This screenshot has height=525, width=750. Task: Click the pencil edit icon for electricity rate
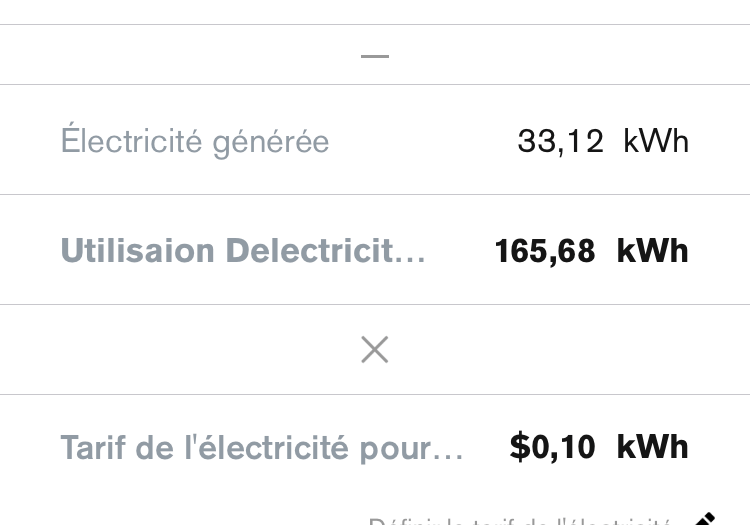click(705, 519)
